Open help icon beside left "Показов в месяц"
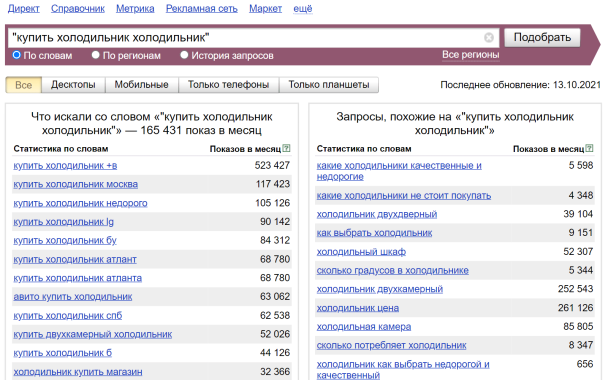 click(287, 148)
